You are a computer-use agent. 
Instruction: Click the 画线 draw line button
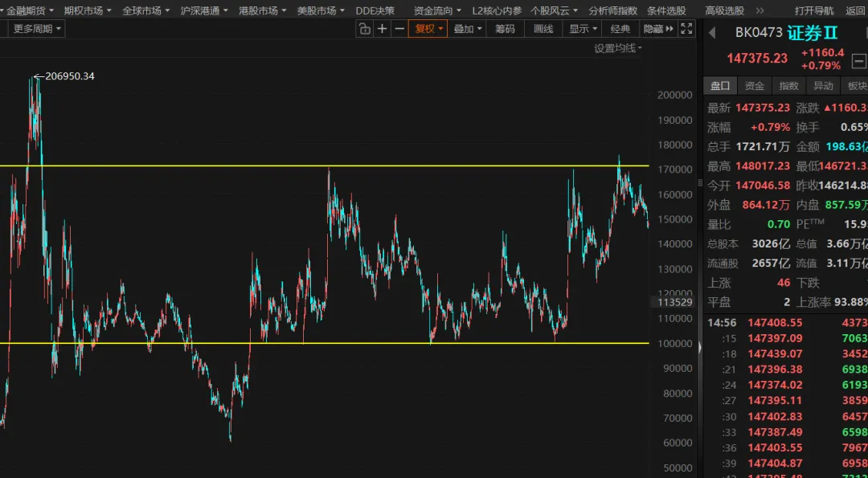(543, 29)
